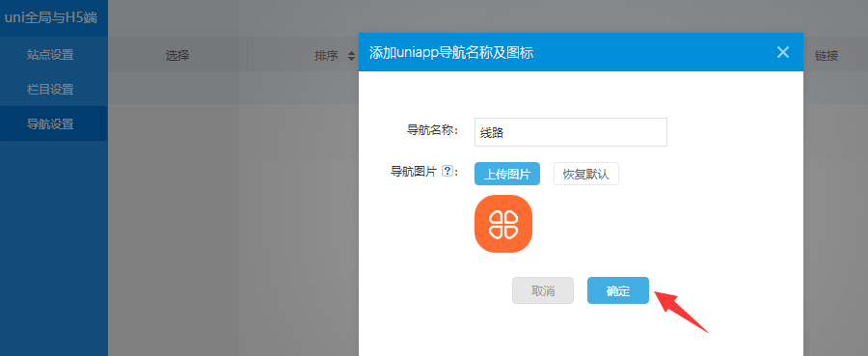Close the 添加uniapp导航名称及图标 dialog with X
The image size is (868, 356).
click(x=783, y=53)
